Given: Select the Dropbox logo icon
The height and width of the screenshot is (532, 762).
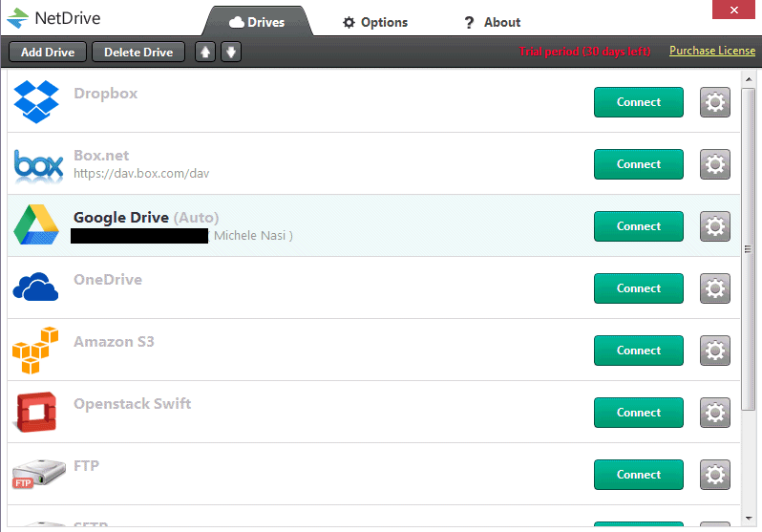Looking at the screenshot, I should [36, 101].
